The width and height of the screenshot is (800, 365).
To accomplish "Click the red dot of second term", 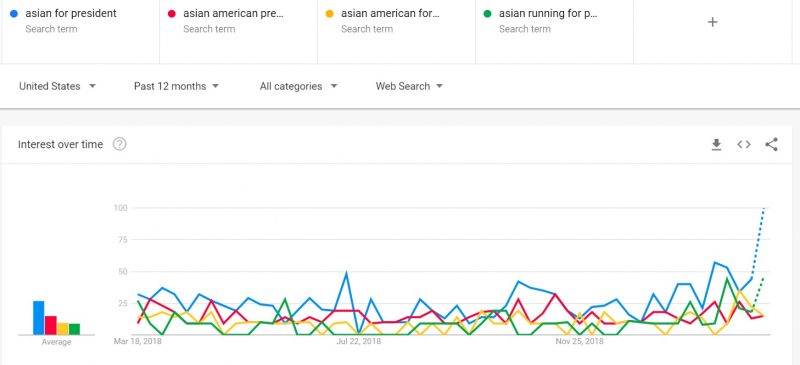I will tap(172, 14).
